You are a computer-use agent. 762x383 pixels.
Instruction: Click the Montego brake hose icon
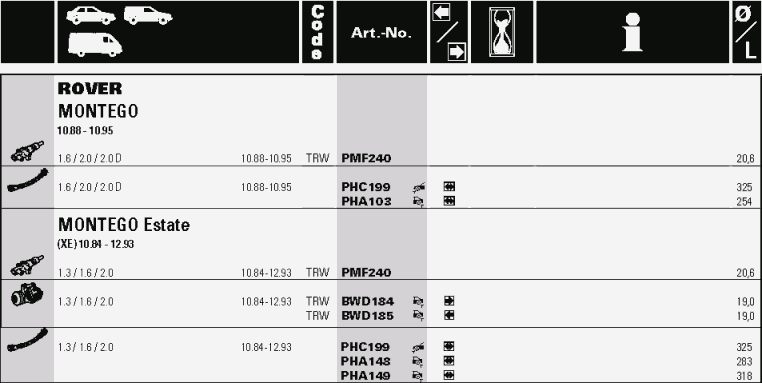tap(28, 180)
